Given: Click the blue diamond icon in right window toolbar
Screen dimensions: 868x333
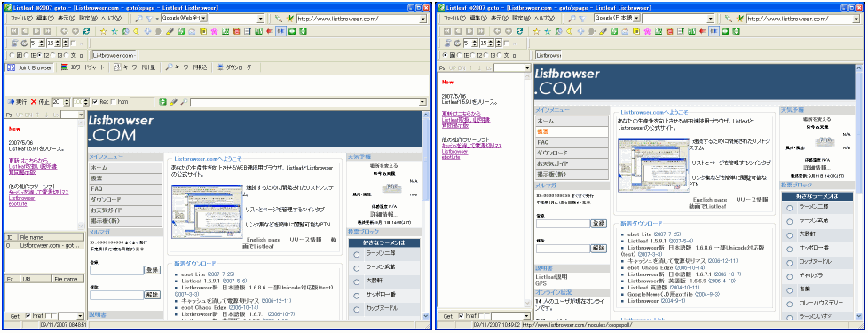Looking at the screenshot, I should 580,31.
